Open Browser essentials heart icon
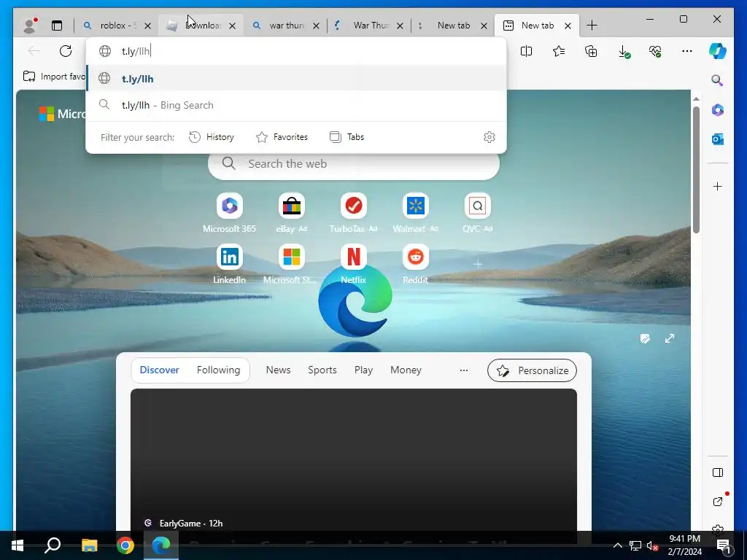The width and height of the screenshot is (747, 560). pyautogui.click(x=656, y=51)
